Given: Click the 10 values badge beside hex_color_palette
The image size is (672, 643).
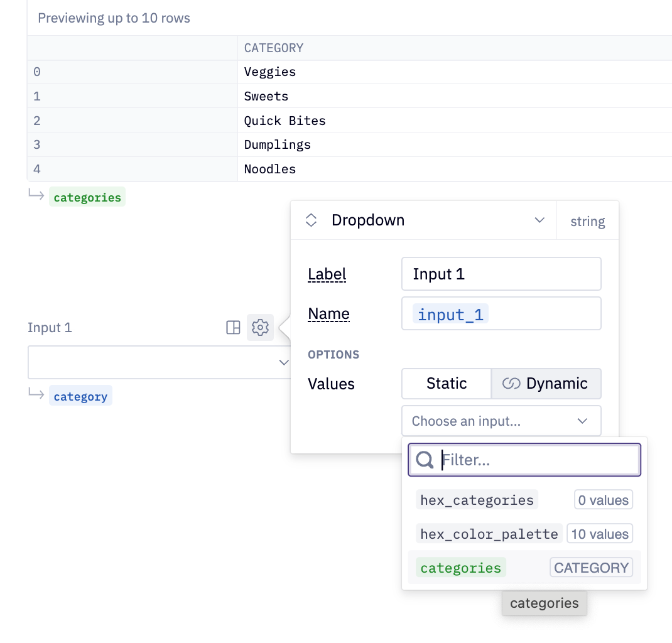Looking at the screenshot, I should (x=599, y=533).
